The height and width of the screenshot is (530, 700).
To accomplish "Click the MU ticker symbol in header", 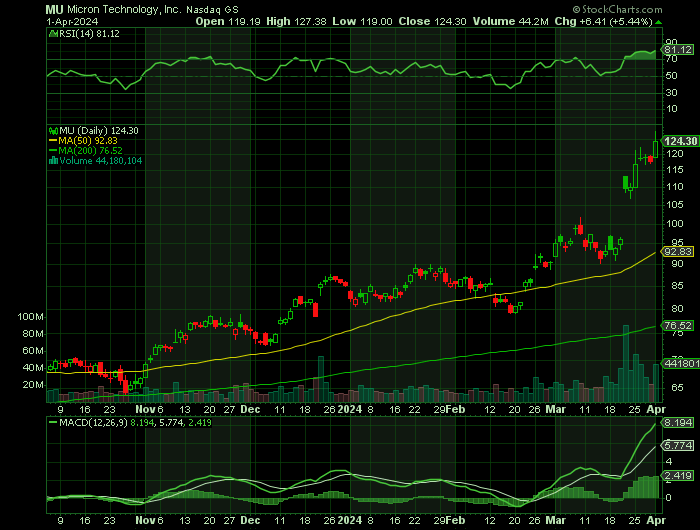I will tap(54, 9).
